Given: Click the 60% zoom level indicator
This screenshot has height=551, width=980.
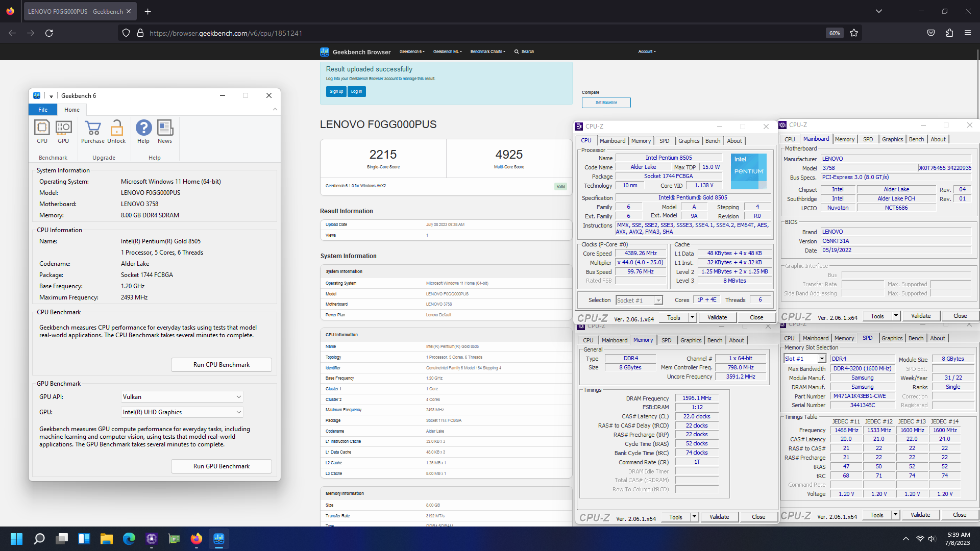Looking at the screenshot, I should (835, 33).
